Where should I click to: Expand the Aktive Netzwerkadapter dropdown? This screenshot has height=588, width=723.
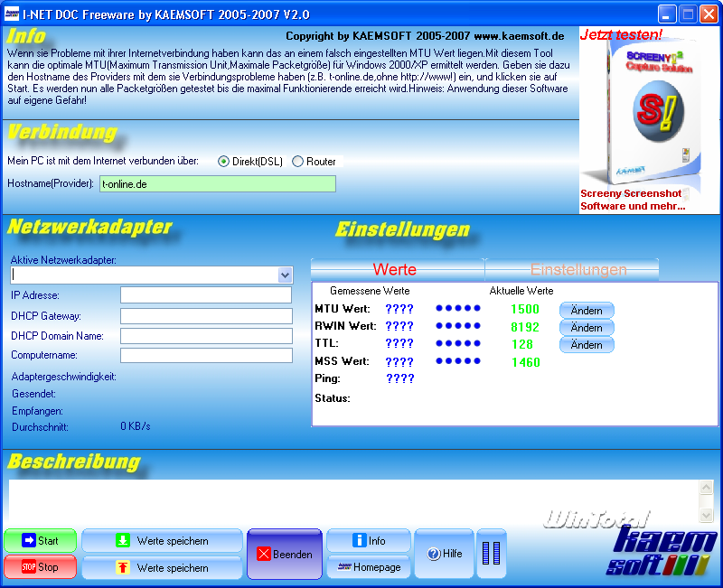pos(285,275)
